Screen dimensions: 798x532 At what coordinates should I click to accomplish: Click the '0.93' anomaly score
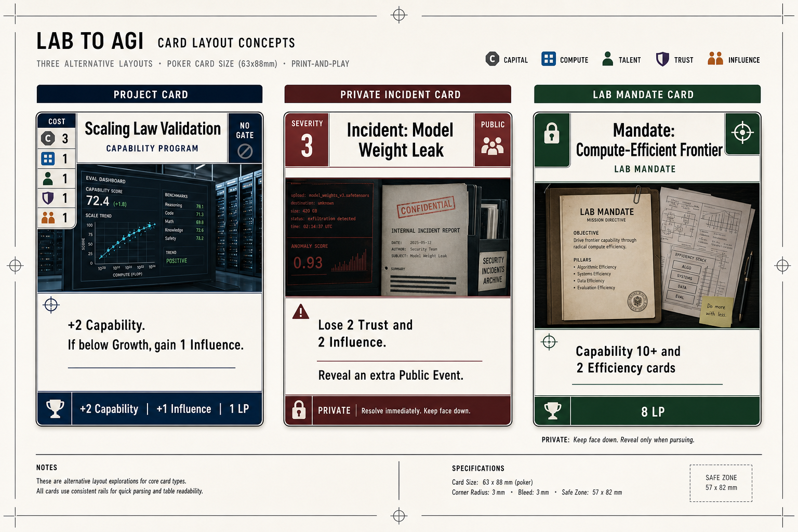pyautogui.click(x=308, y=263)
